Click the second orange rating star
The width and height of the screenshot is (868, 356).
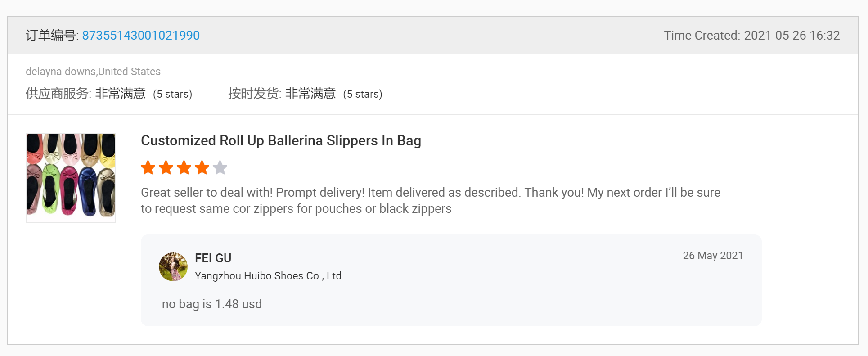(x=166, y=168)
